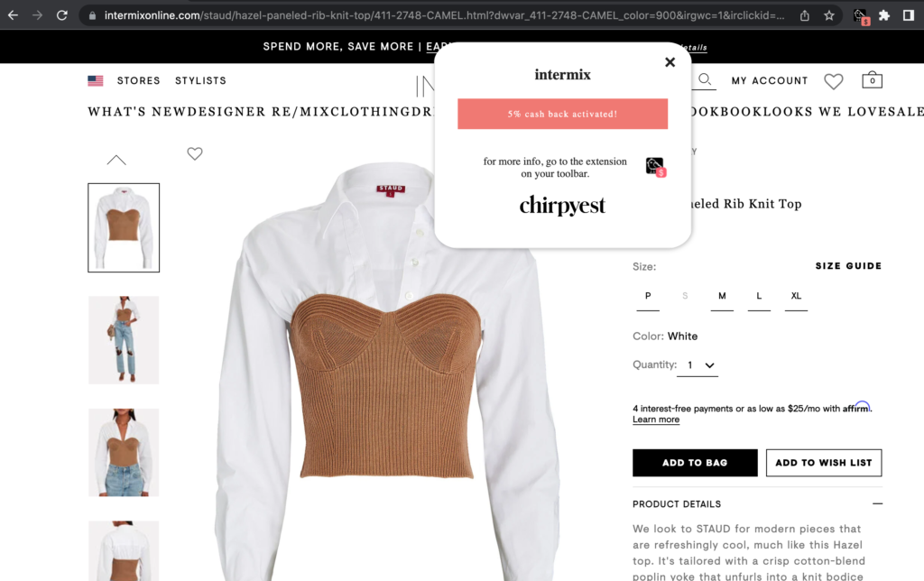Click the US flag country icon

click(96, 80)
